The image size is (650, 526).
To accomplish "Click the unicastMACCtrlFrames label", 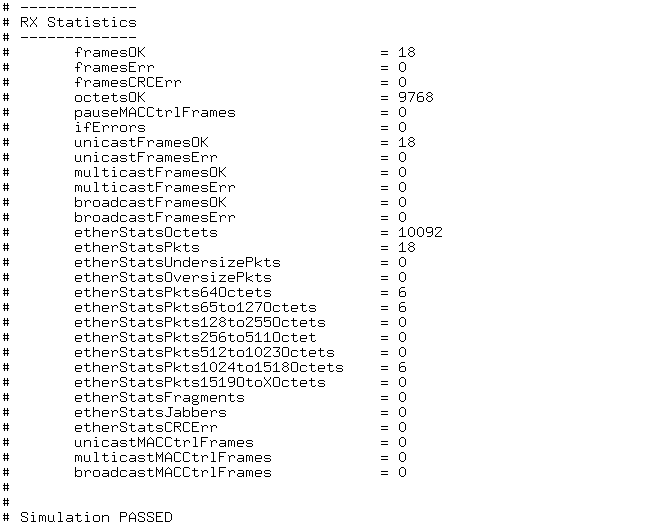I will click(x=163, y=442).
